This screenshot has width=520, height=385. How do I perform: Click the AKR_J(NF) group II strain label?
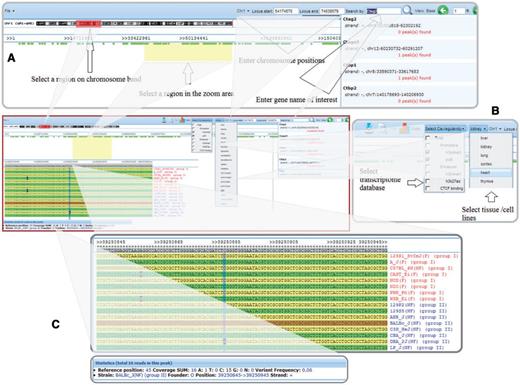pyautogui.click(x=418, y=317)
